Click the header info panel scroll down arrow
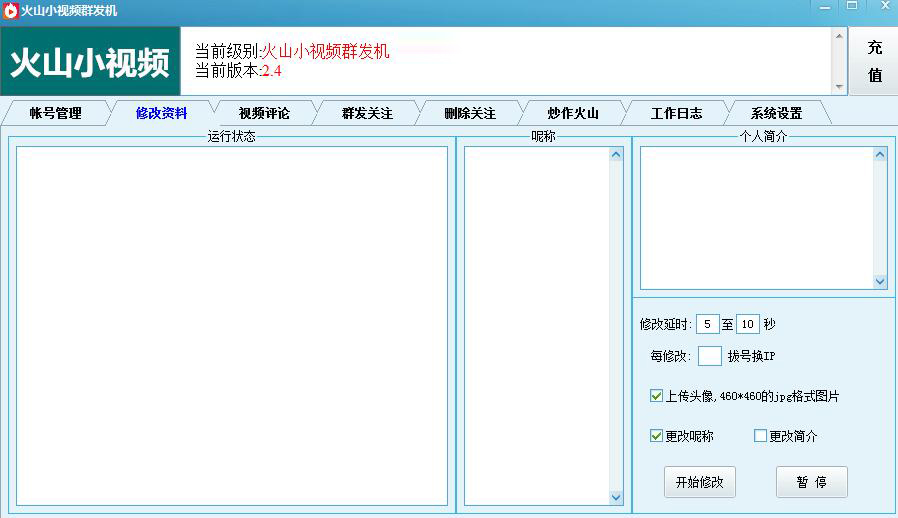Image resolution: width=898 pixels, height=518 pixels. click(839, 87)
